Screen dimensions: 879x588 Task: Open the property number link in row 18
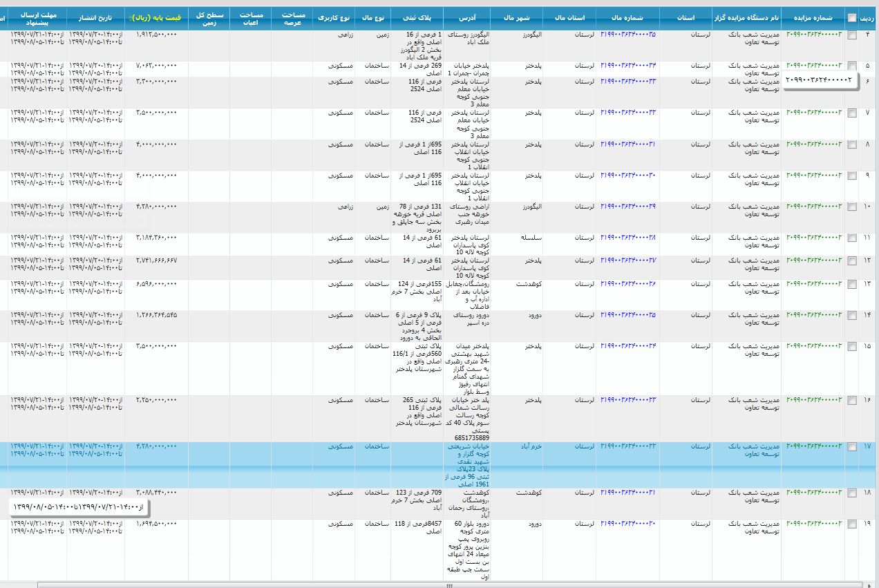click(x=628, y=493)
